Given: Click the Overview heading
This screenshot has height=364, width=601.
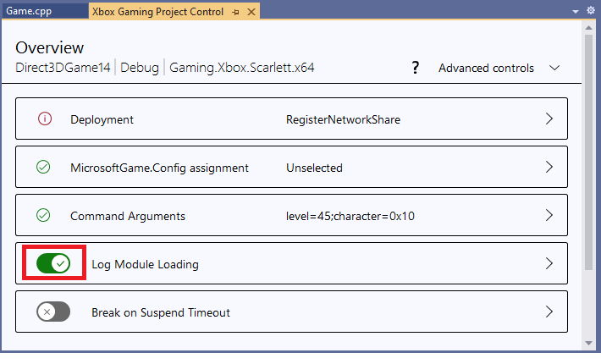Looking at the screenshot, I should pos(49,48).
